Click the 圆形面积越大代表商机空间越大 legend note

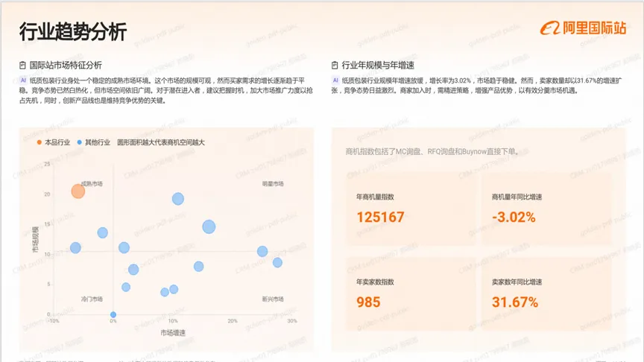[160, 142]
